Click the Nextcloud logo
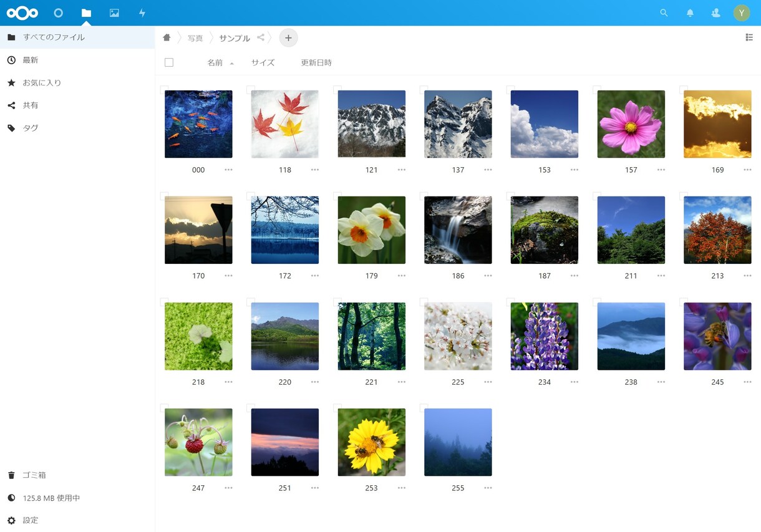 22,12
